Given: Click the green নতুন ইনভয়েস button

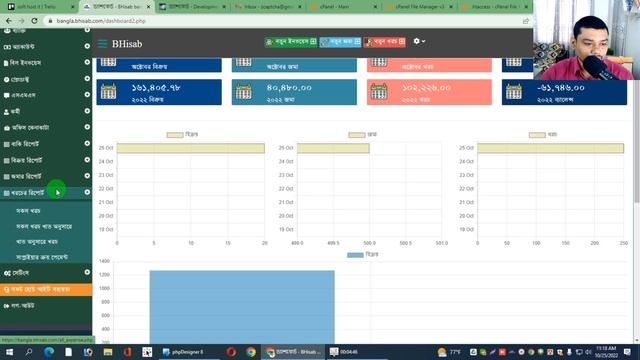Looking at the screenshot, I should (x=291, y=42).
